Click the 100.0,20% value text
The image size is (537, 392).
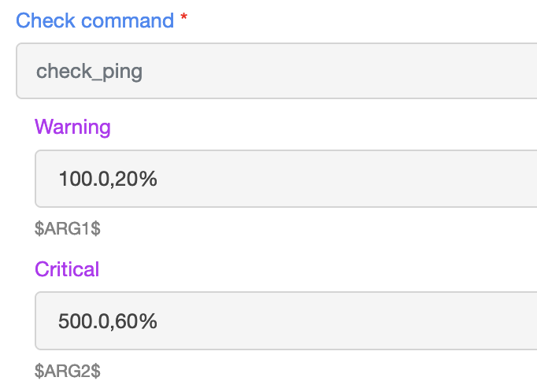[108, 179]
